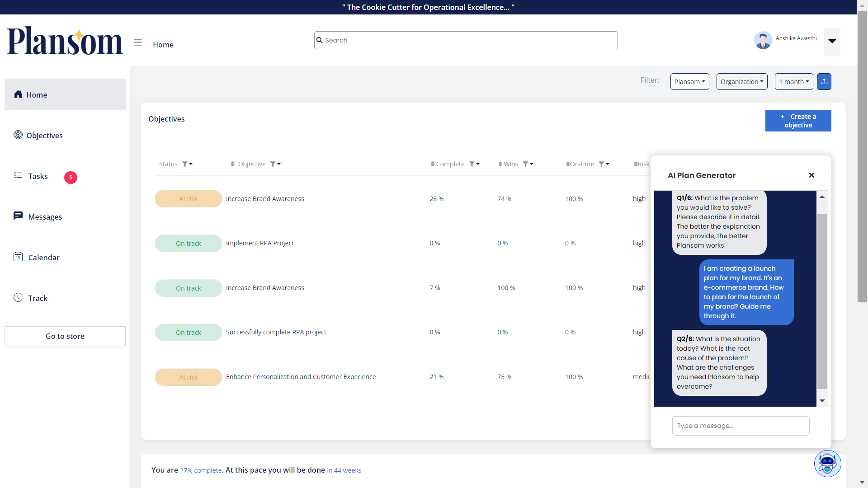Go to Tasks in the sidebar
Viewport: 868px width, 488px height.
tap(38, 176)
